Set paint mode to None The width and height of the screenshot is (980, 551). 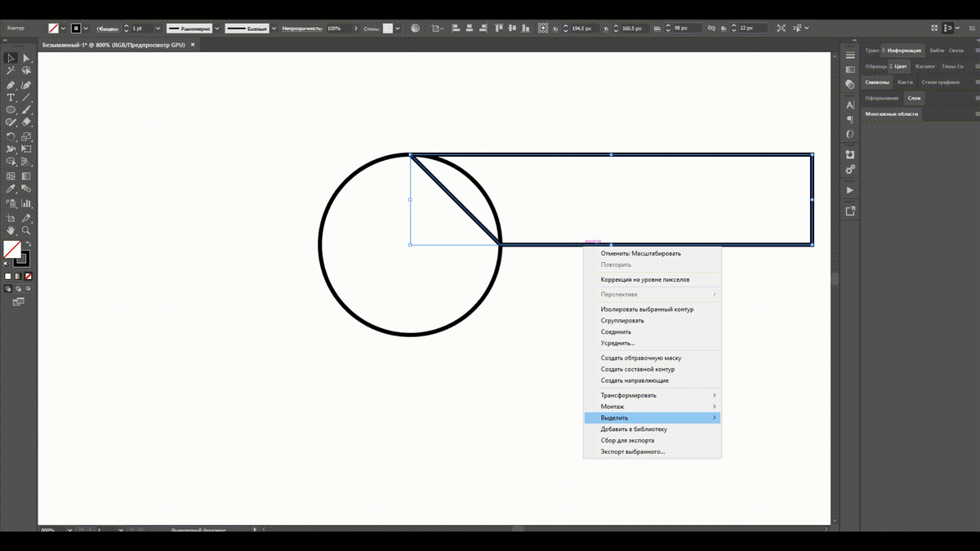point(29,277)
